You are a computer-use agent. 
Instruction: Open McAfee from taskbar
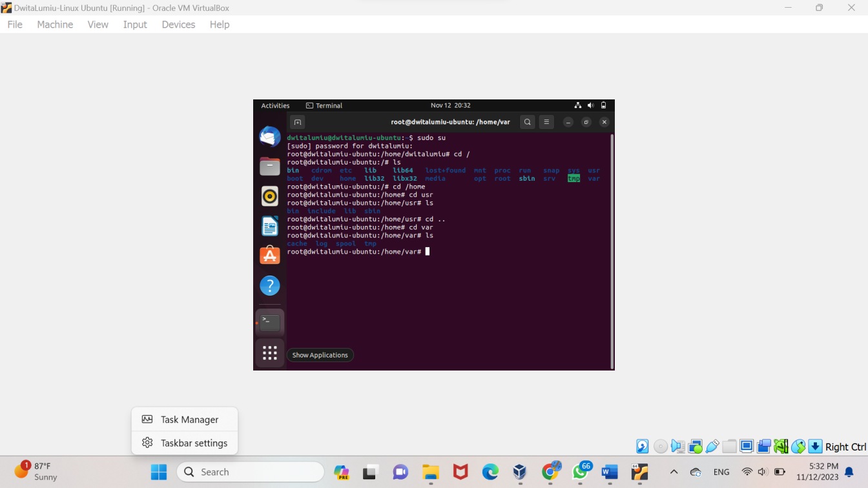coord(460,472)
